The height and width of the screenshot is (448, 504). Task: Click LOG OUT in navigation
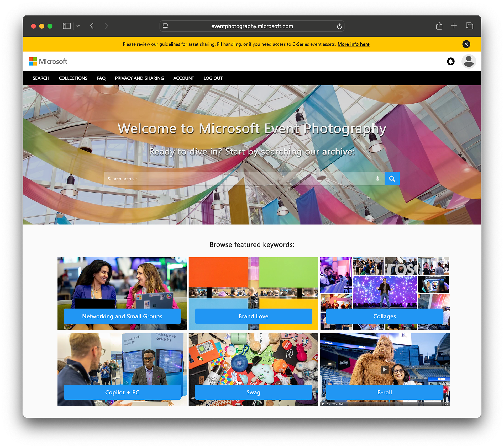pos(213,78)
